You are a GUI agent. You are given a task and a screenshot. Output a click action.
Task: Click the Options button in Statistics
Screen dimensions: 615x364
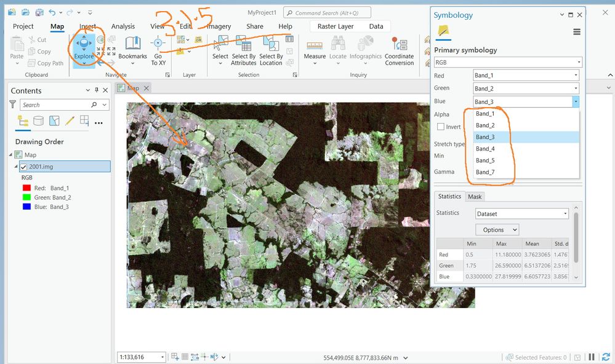pos(497,229)
